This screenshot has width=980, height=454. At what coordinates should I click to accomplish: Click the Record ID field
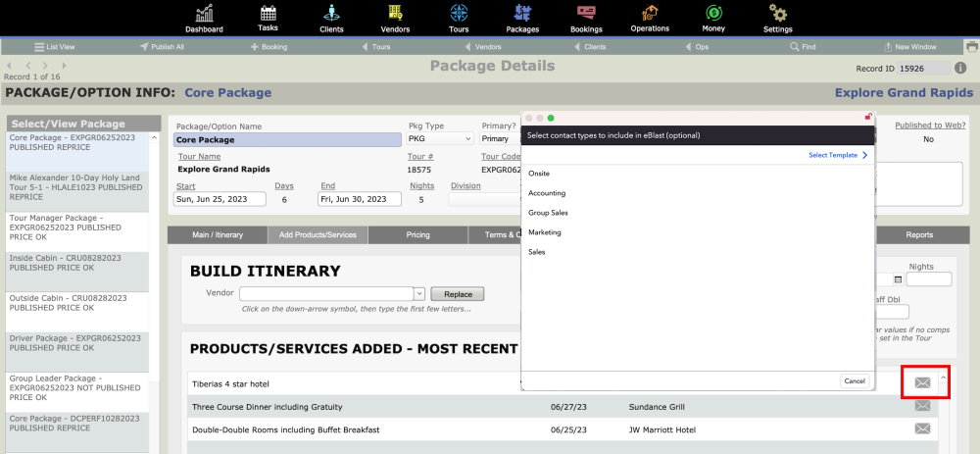point(924,69)
